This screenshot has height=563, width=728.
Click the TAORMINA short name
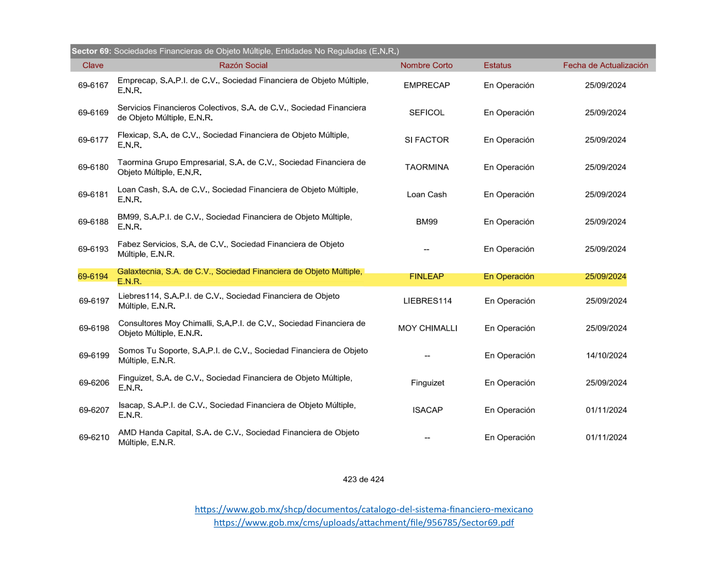point(427,167)
